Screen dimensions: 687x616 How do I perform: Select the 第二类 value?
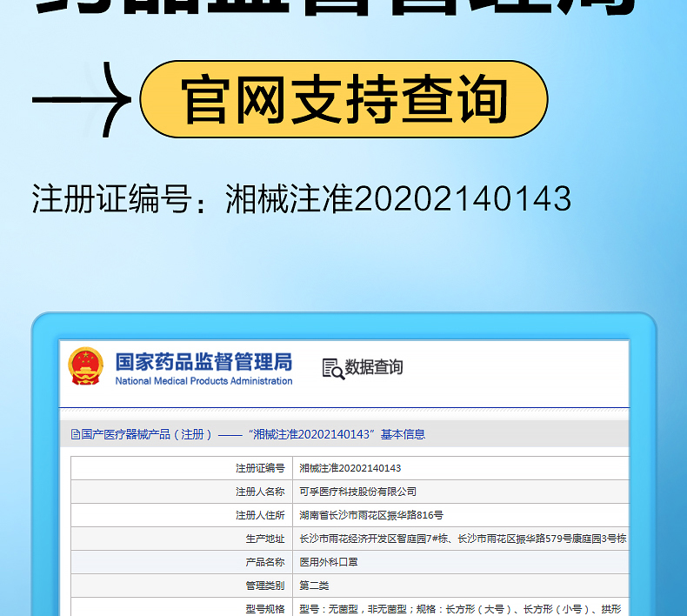pos(314,586)
